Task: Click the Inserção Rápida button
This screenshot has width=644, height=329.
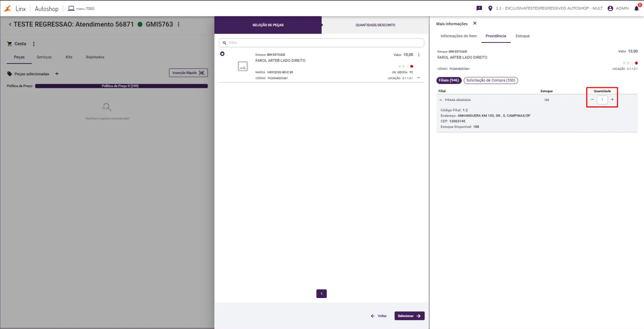Action: pos(188,73)
